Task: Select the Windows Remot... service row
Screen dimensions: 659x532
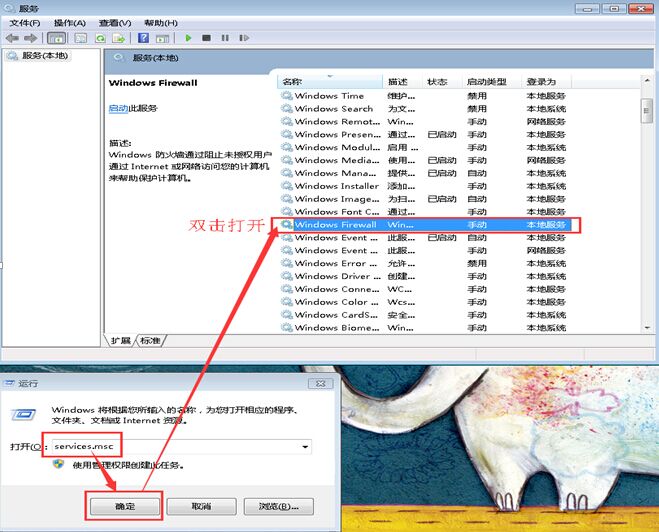Action: click(424, 121)
